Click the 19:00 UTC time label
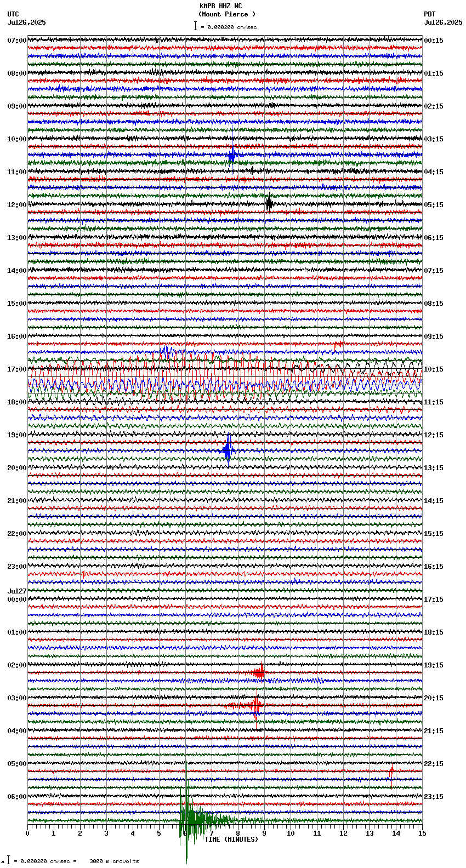 (x=17, y=435)
